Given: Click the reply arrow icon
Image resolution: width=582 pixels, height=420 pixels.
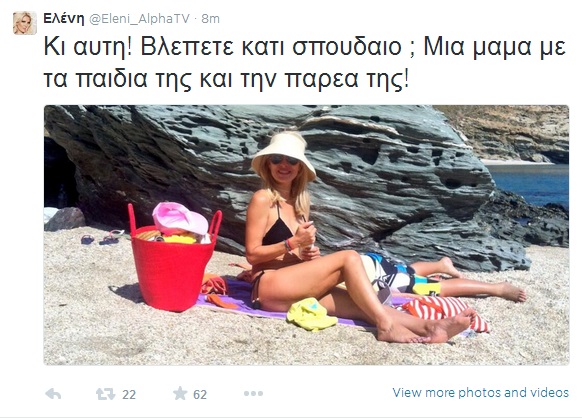Looking at the screenshot, I should 53,394.
